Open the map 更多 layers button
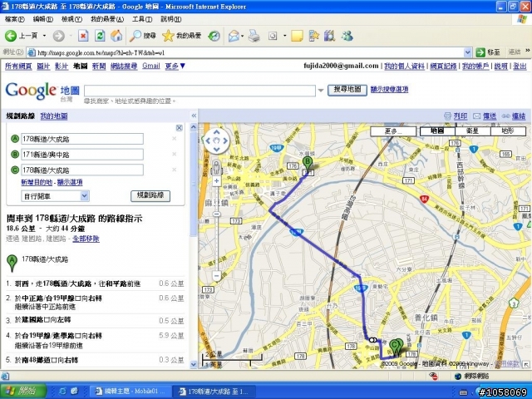Screen dimensions: 532x399 pyautogui.click(x=393, y=131)
